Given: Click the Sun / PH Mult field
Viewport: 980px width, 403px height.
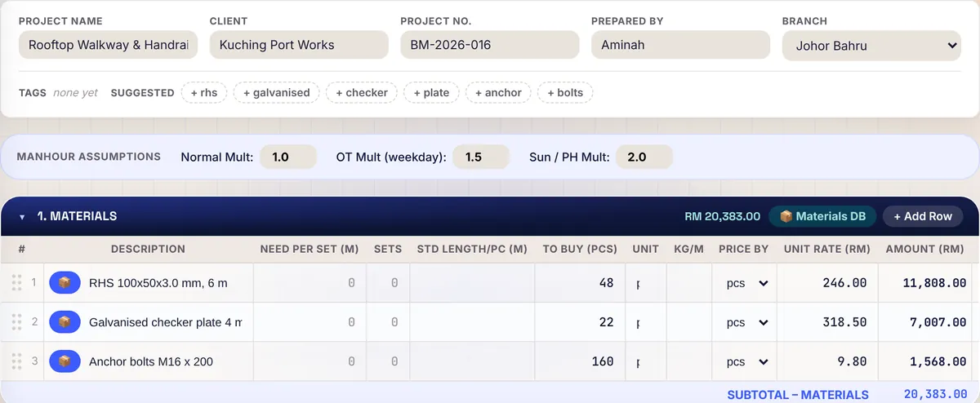Looking at the screenshot, I should point(644,157).
